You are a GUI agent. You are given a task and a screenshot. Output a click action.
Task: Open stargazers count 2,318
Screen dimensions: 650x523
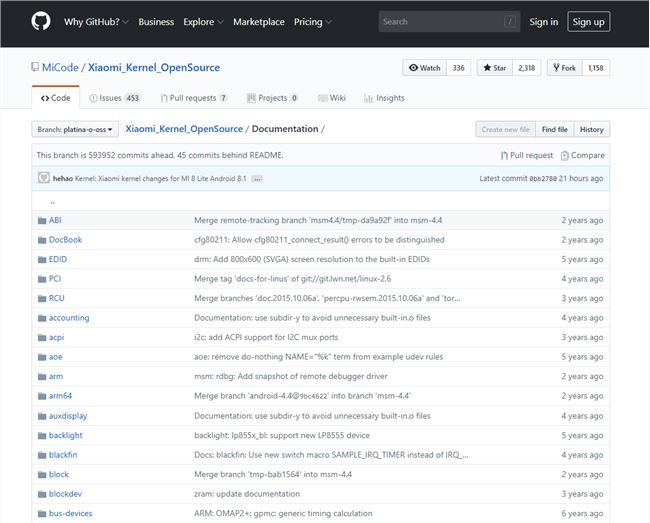coord(526,68)
